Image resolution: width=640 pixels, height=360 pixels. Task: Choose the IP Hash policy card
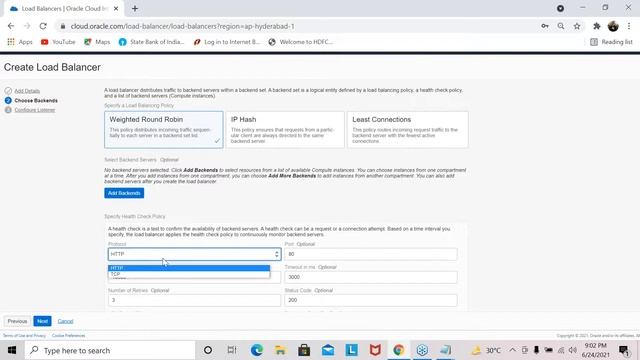tap(285, 130)
